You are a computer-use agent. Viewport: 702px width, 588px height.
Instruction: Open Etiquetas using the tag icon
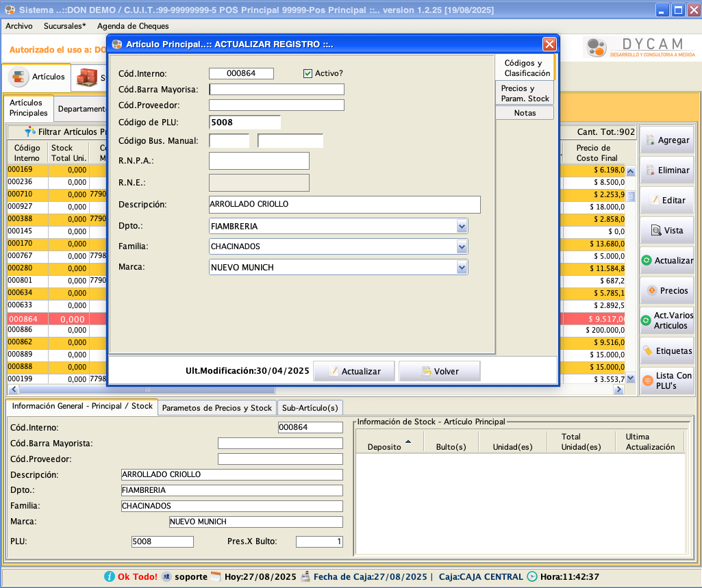coord(647,350)
